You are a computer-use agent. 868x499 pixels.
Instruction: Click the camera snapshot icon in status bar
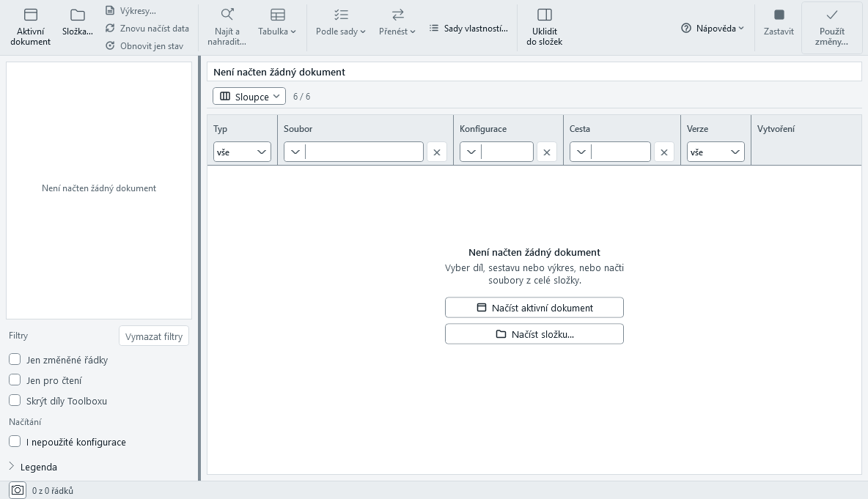[18, 490]
